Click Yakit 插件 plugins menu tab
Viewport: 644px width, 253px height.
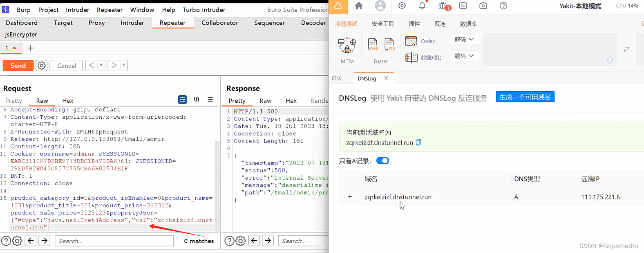(414, 24)
